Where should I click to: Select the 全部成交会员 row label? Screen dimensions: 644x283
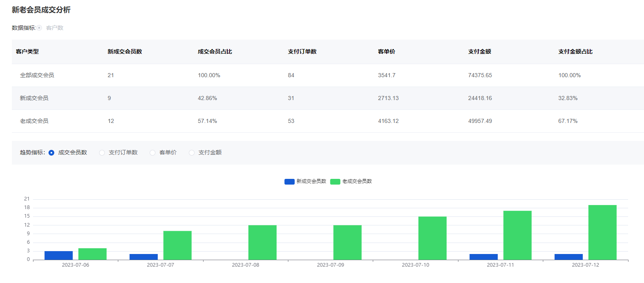coord(37,75)
